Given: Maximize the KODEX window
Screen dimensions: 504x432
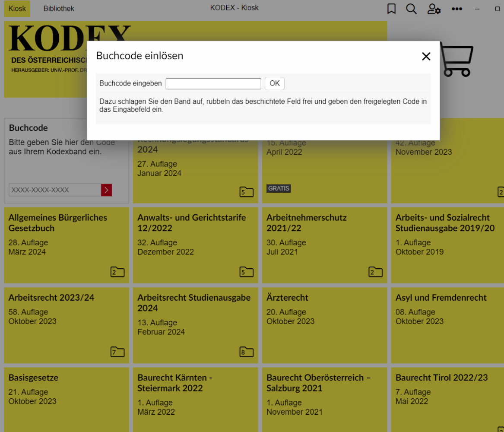Looking at the screenshot, I should 498,9.
